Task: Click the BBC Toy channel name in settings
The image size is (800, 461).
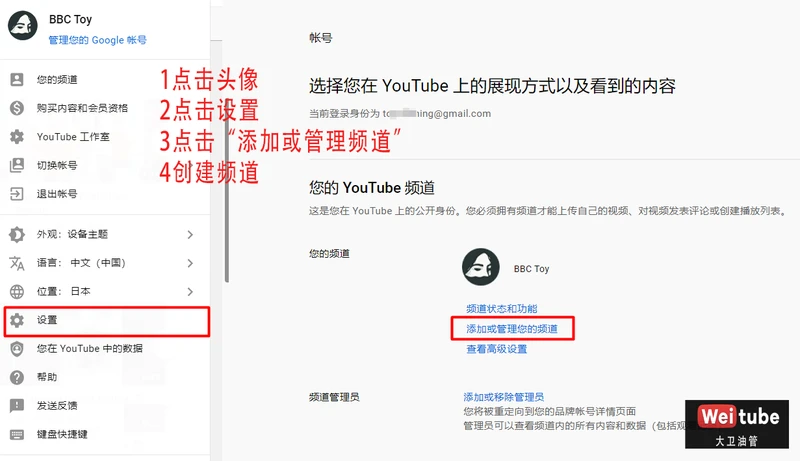Action: pos(531,269)
